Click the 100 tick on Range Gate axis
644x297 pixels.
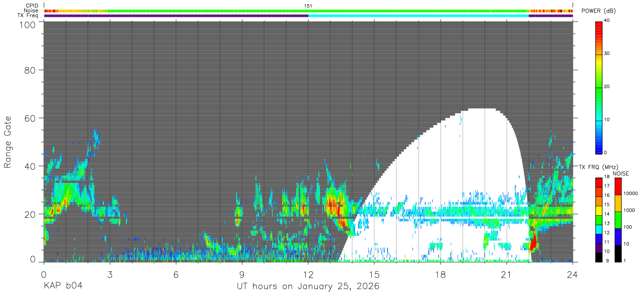27,24
